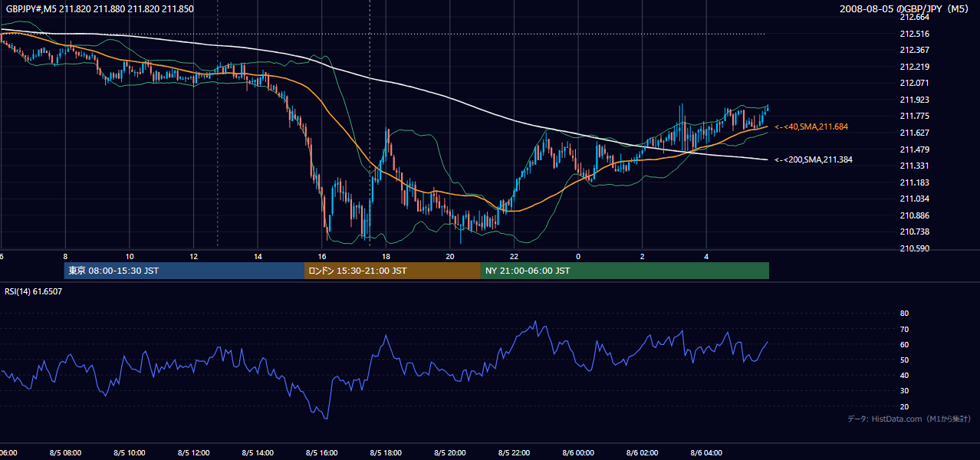
Task: Click RSI scale value 30
Action: (x=904, y=391)
